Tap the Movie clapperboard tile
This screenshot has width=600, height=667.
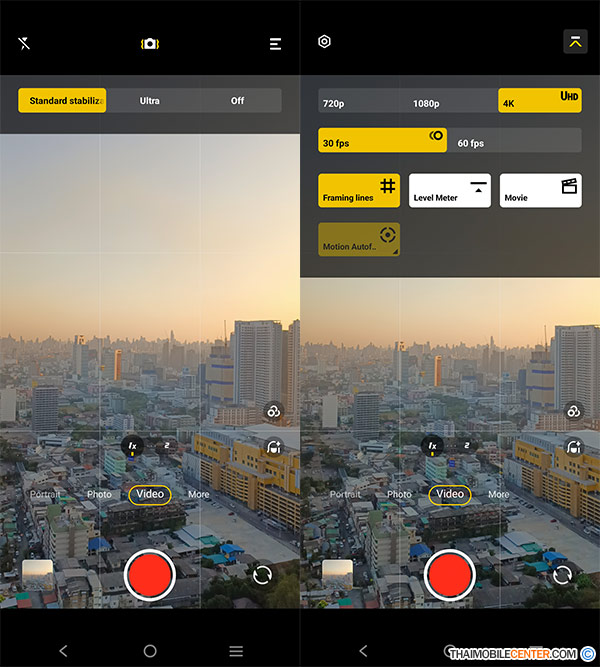540,190
